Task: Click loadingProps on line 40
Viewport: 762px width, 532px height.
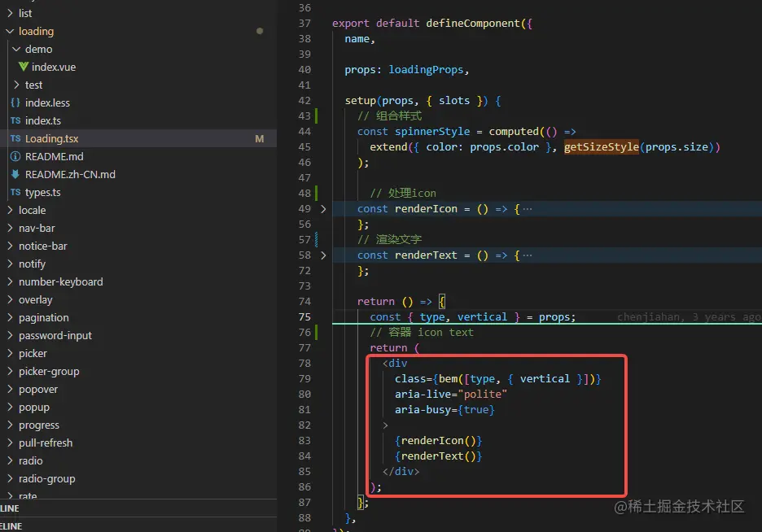Action: (x=426, y=70)
